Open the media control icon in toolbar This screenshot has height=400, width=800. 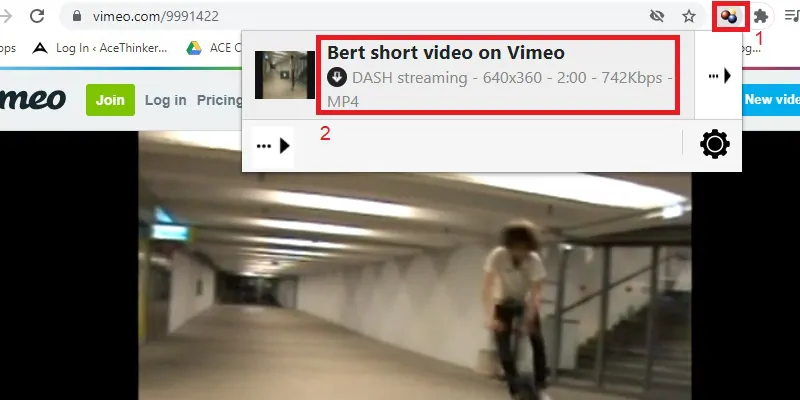coord(791,16)
